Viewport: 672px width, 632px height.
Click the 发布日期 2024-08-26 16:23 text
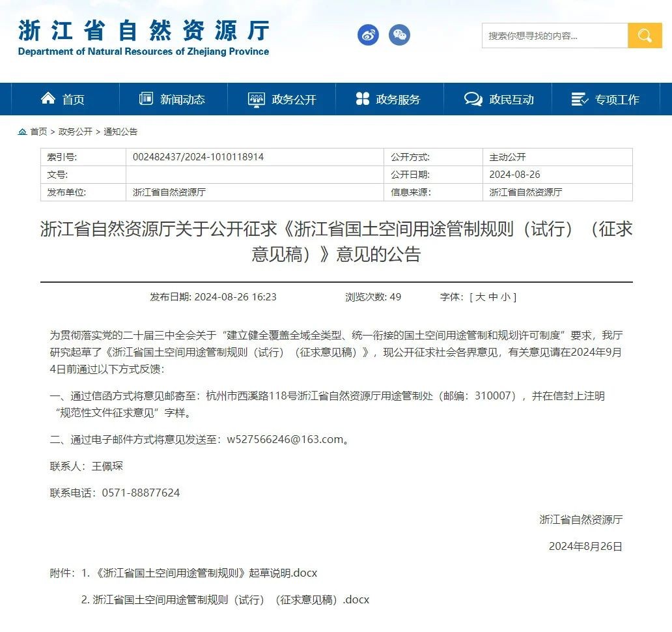[213, 297]
